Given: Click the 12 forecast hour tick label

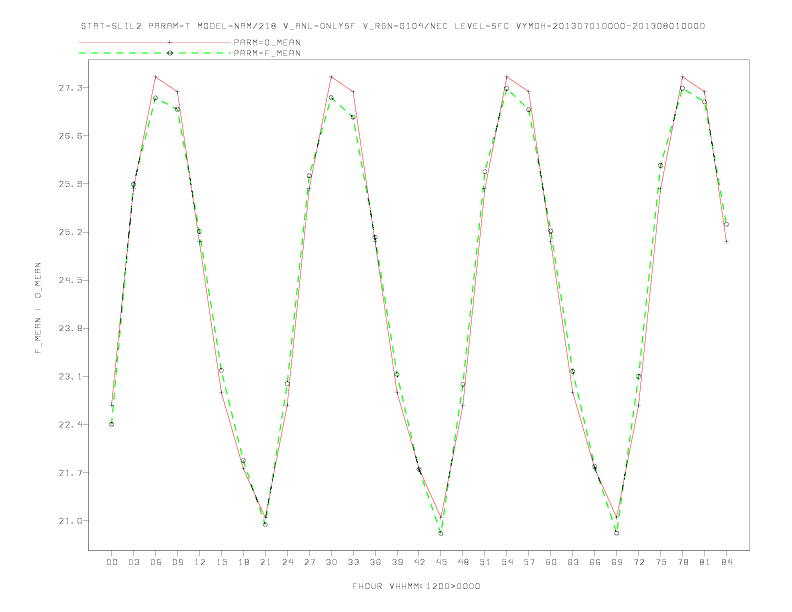Looking at the screenshot, I should click(x=200, y=562).
